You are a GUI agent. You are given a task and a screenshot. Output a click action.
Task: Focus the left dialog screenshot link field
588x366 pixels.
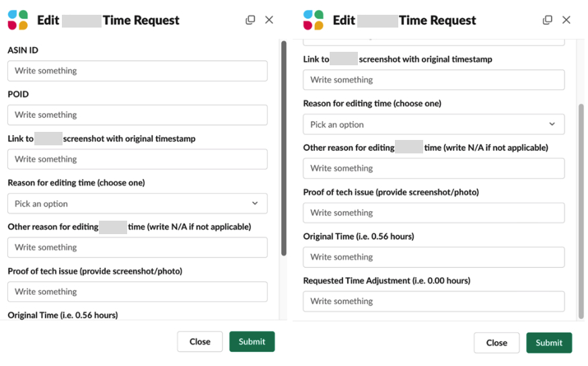[x=137, y=159]
